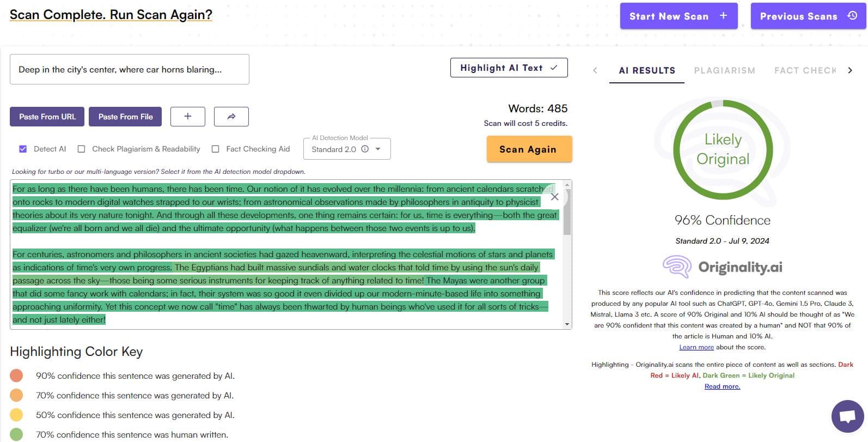Enable Check Plagiarism & Readability checkbox

[81, 149]
